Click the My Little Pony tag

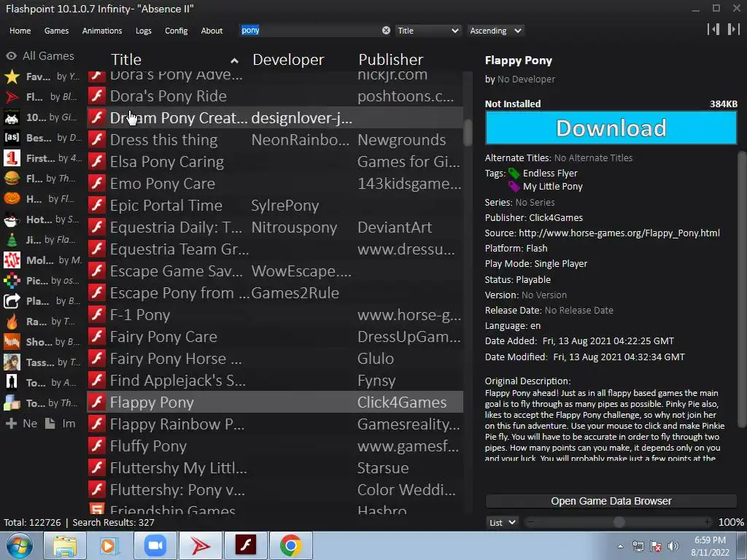(553, 187)
